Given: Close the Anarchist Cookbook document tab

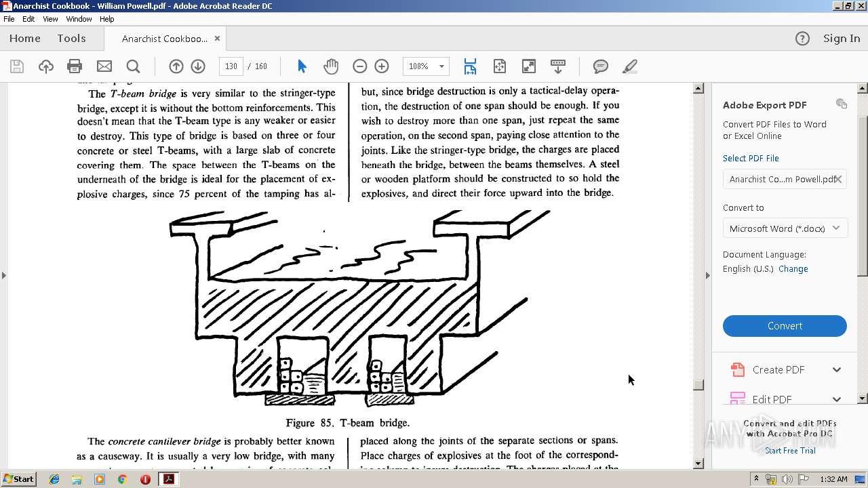Looking at the screenshot, I should pos(217,39).
